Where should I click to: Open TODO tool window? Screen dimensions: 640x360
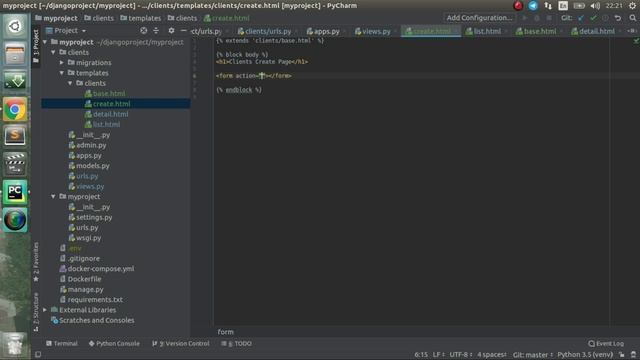click(236, 344)
